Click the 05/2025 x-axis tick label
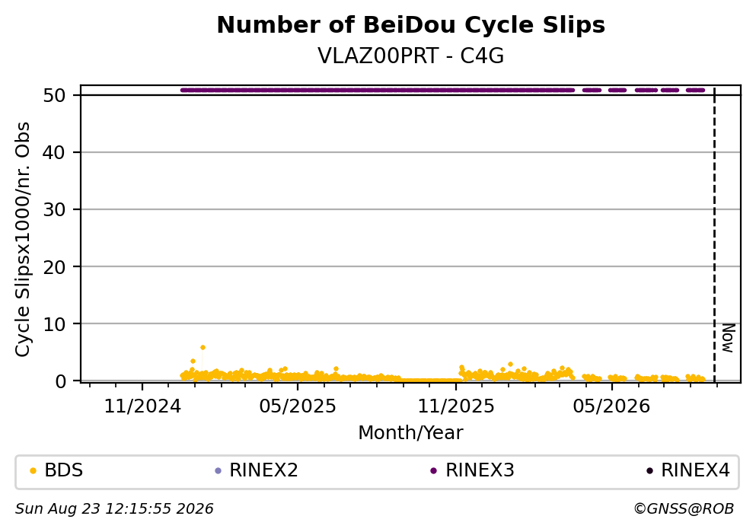 click(x=298, y=406)
